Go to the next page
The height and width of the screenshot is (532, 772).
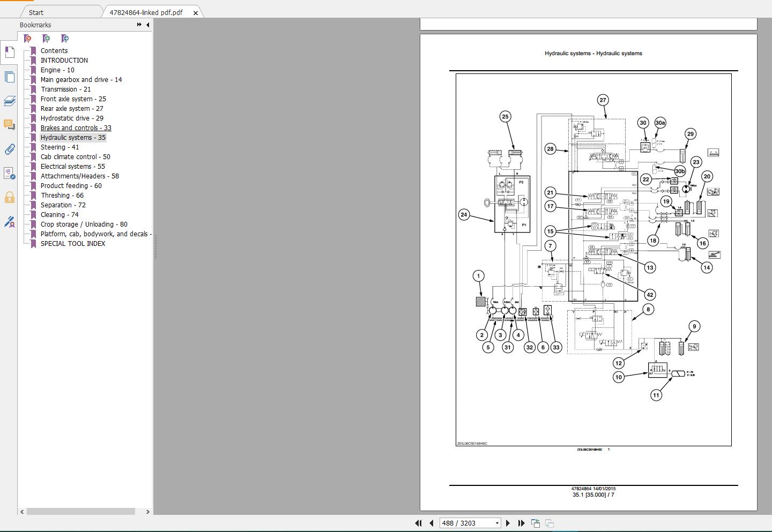(x=508, y=523)
